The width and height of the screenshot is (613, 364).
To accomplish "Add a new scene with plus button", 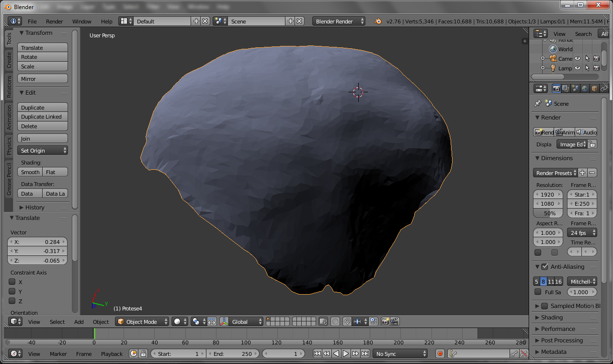I will point(290,21).
